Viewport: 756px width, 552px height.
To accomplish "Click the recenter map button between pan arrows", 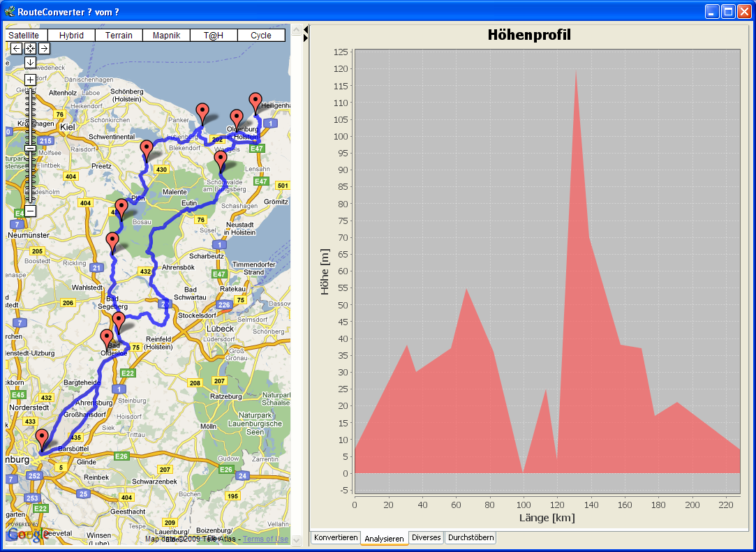I will [30, 48].
